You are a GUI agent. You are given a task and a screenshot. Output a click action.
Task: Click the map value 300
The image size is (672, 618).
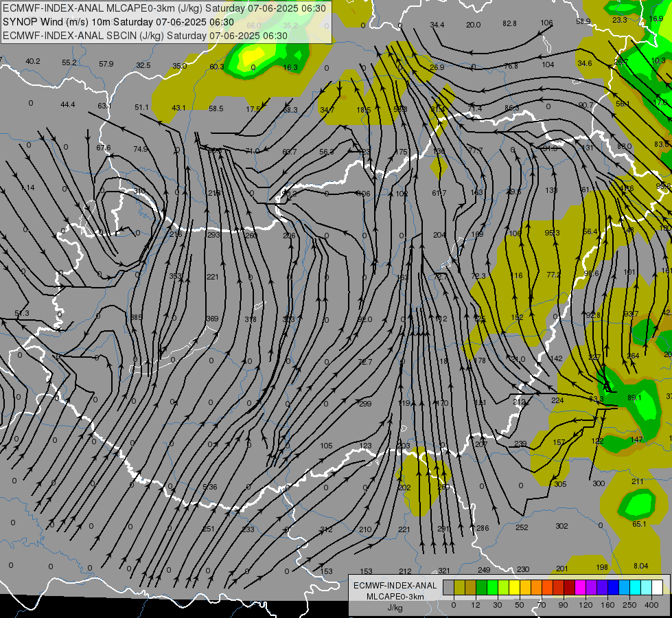(599, 483)
